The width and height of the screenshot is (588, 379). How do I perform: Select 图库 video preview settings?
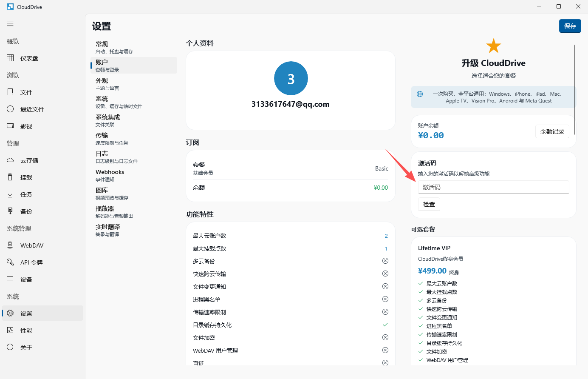(134, 194)
